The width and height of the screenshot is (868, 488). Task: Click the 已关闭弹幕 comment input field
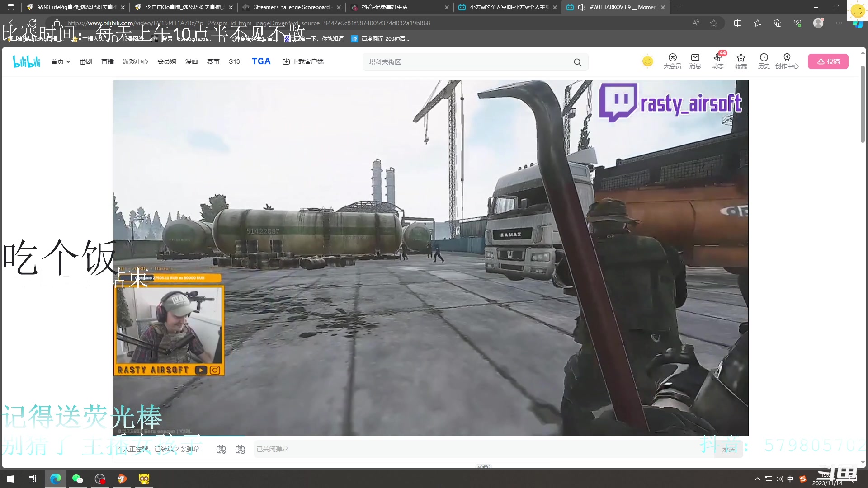click(484, 449)
